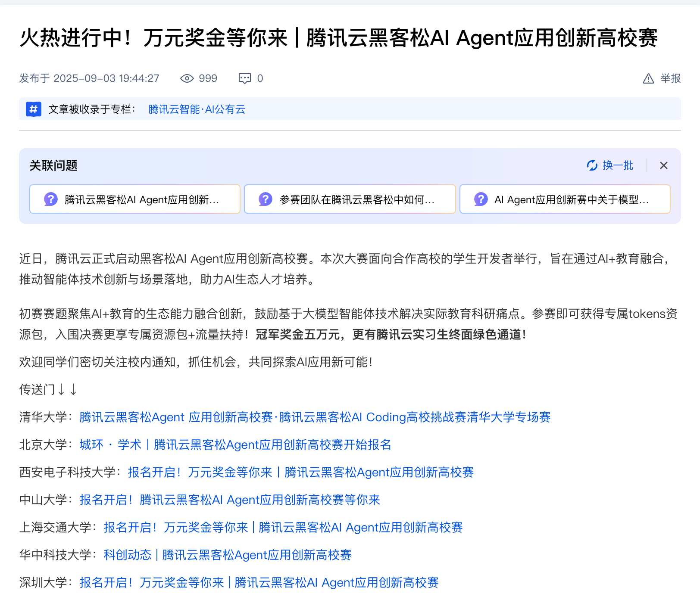Close the 关联问题 panel

[664, 165]
